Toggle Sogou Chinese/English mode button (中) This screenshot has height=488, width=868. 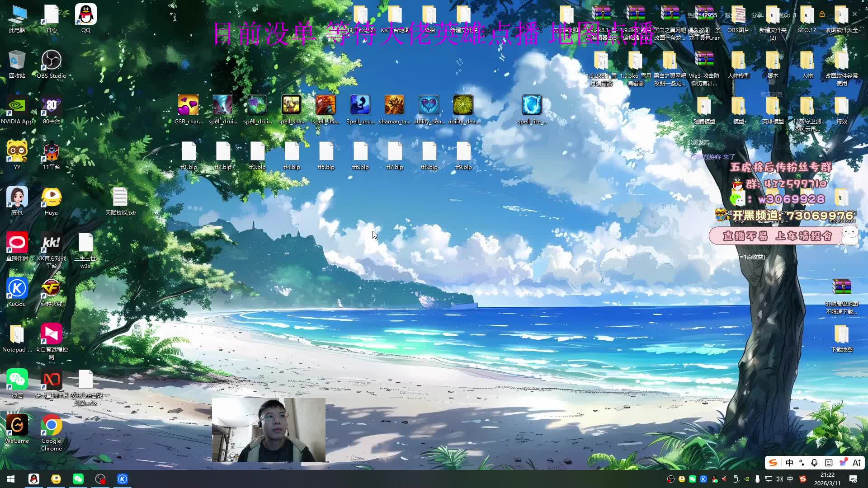click(x=789, y=463)
